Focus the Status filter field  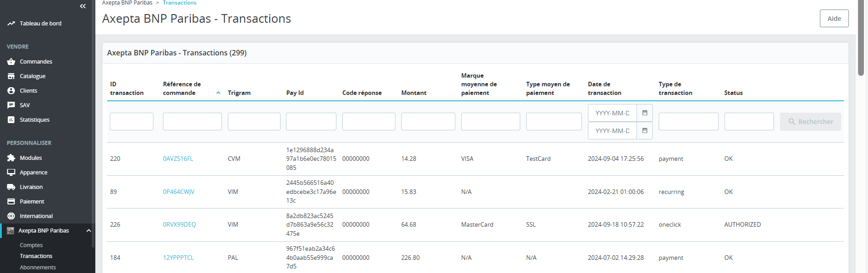click(x=749, y=122)
